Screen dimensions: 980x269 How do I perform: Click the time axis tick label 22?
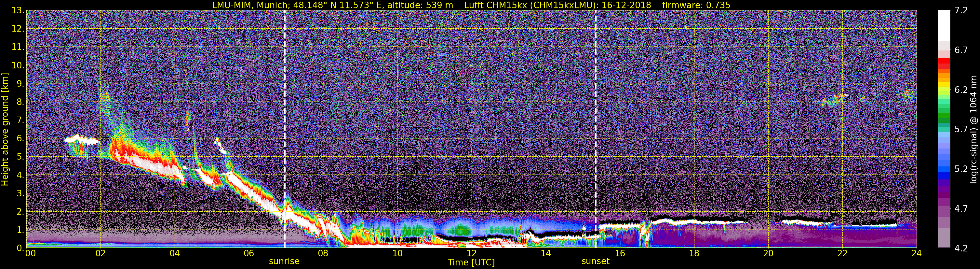pyautogui.click(x=842, y=254)
